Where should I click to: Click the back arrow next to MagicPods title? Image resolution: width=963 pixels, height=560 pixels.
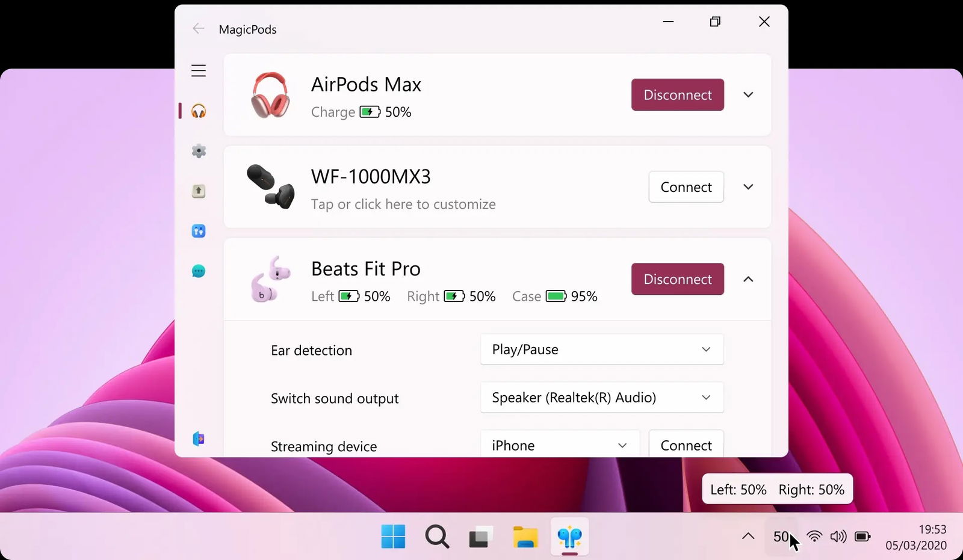coord(198,28)
